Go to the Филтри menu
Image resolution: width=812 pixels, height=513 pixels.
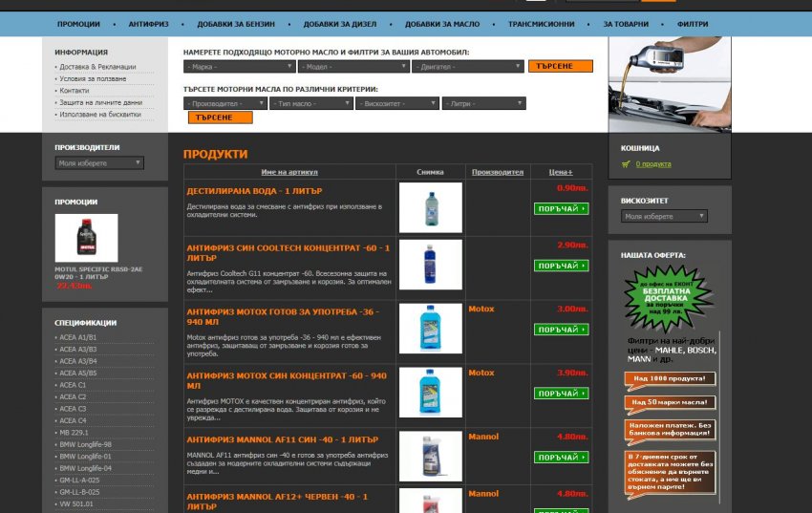(693, 24)
